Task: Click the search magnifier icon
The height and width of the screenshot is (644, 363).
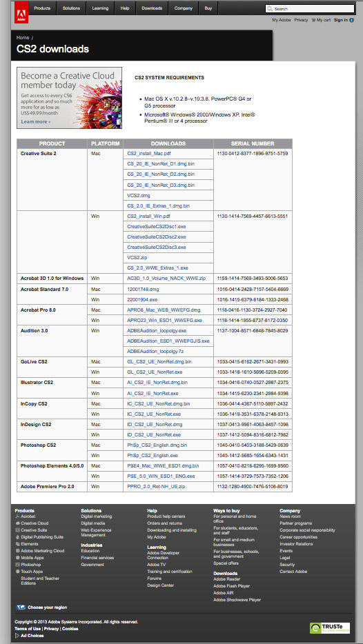Action: [x=270, y=9]
